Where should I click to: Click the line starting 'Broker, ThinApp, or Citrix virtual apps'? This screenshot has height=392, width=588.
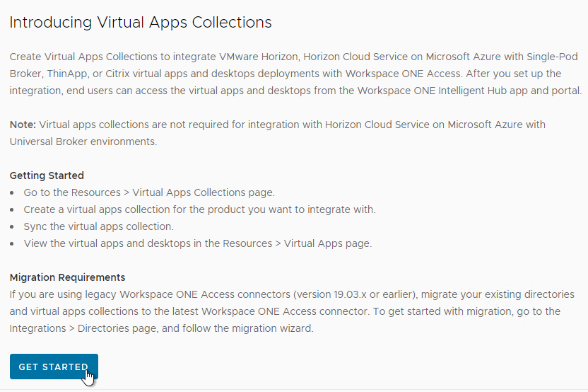tap(286, 73)
